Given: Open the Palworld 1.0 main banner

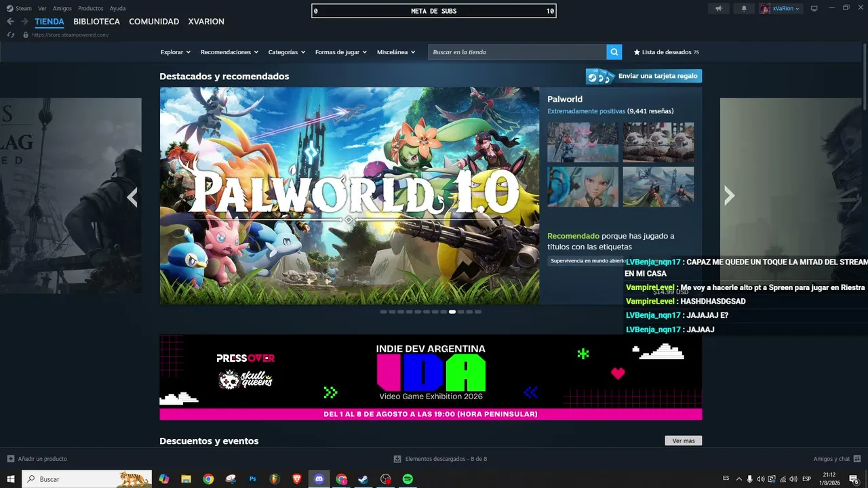Looking at the screenshot, I should point(350,196).
